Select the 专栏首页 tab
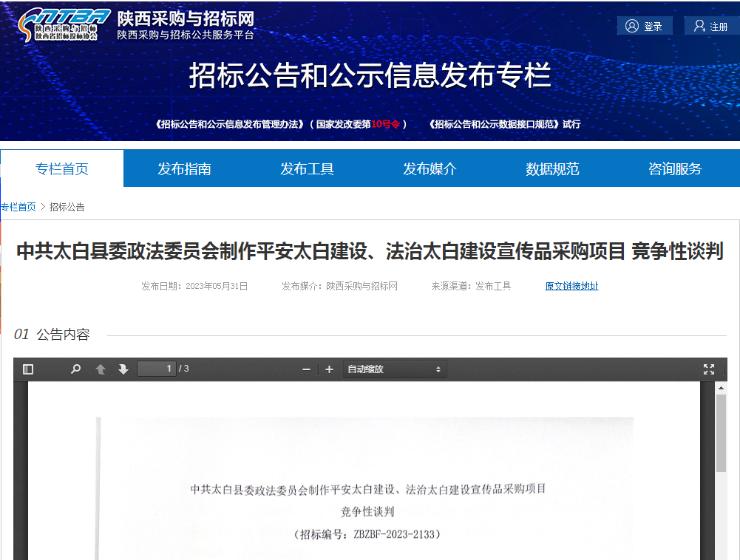 coord(62,168)
